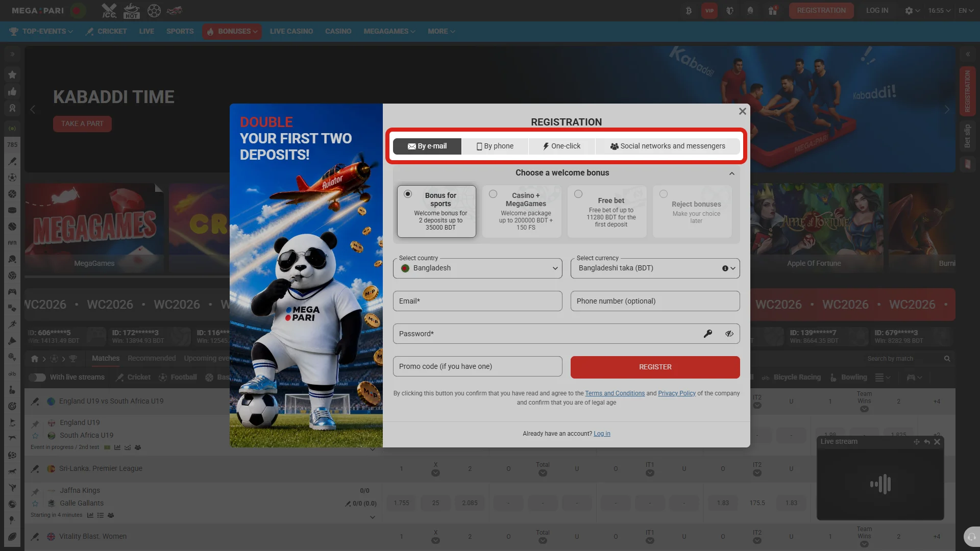The height and width of the screenshot is (551, 980).
Task: Click the Phone number optional field
Action: point(655,301)
